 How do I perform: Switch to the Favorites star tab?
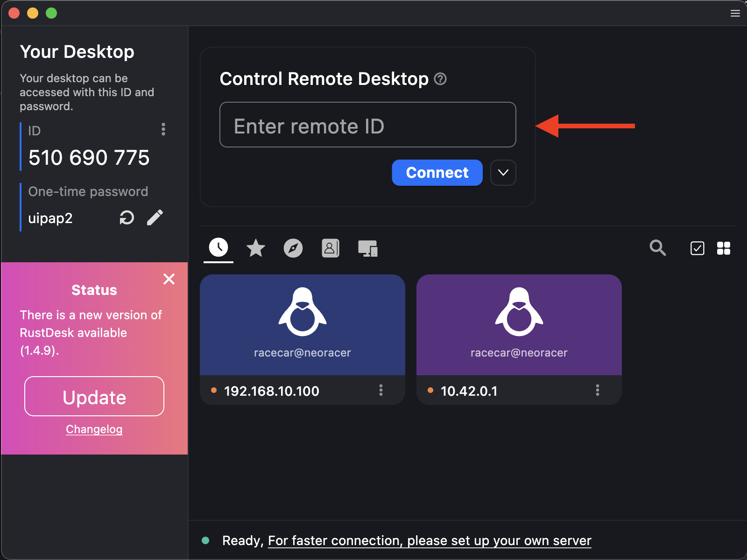(256, 248)
